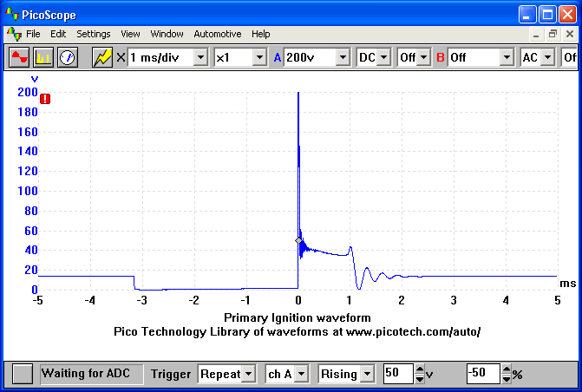
Task: Open the oscilloscope view icon
Action: (19, 57)
